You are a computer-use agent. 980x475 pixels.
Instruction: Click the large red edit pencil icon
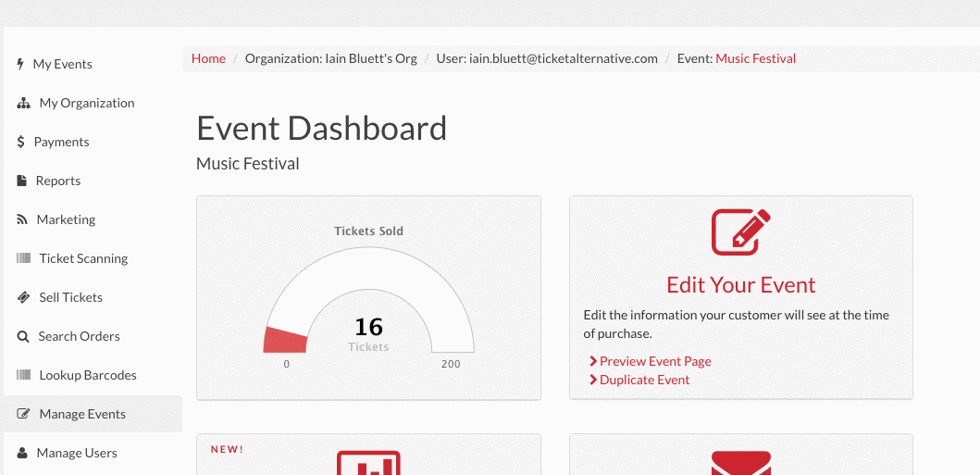(741, 231)
